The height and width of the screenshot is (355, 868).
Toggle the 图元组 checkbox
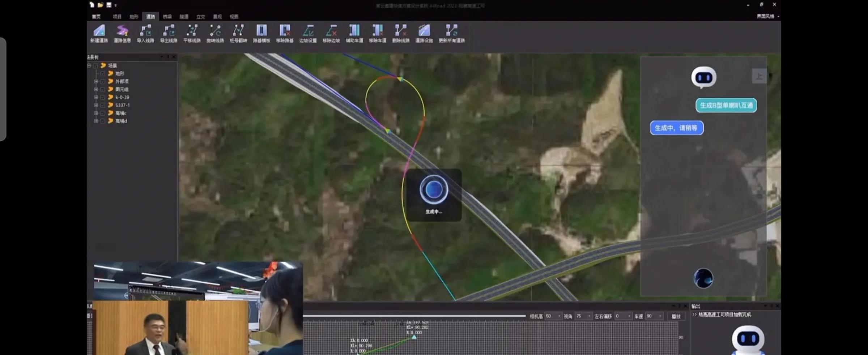point(103,89)
